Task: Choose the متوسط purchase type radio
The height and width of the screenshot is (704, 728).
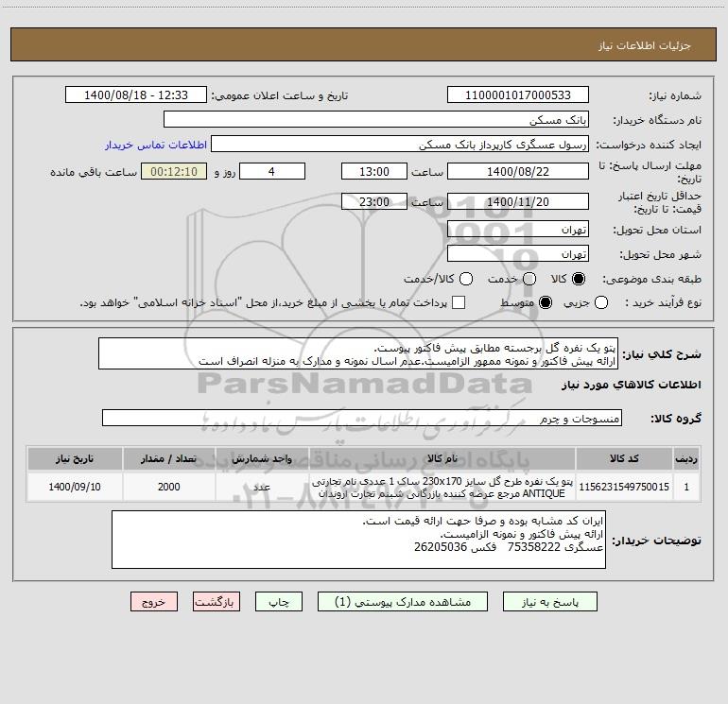Action: (546, 302)
